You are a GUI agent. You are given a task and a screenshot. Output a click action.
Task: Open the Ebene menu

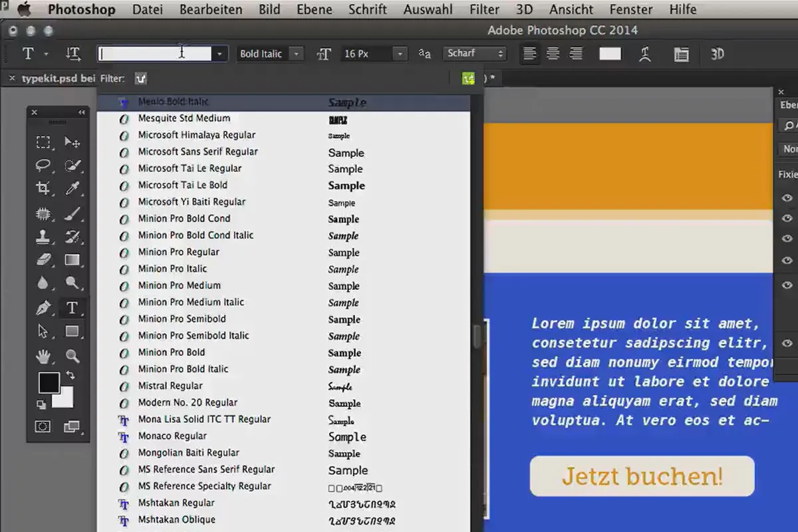[315, 9]
